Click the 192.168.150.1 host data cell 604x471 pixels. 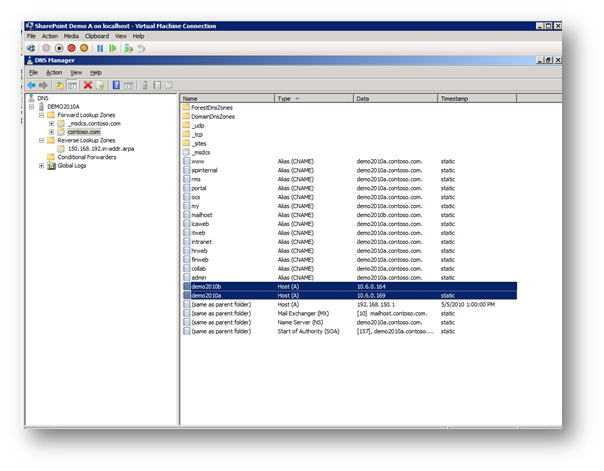(376, 304)
